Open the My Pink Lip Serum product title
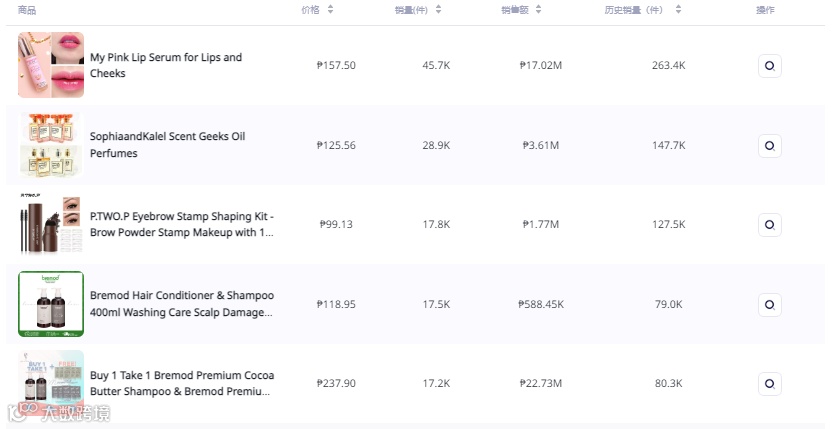This screenshot has height=429, width=840. coord(166,65)
